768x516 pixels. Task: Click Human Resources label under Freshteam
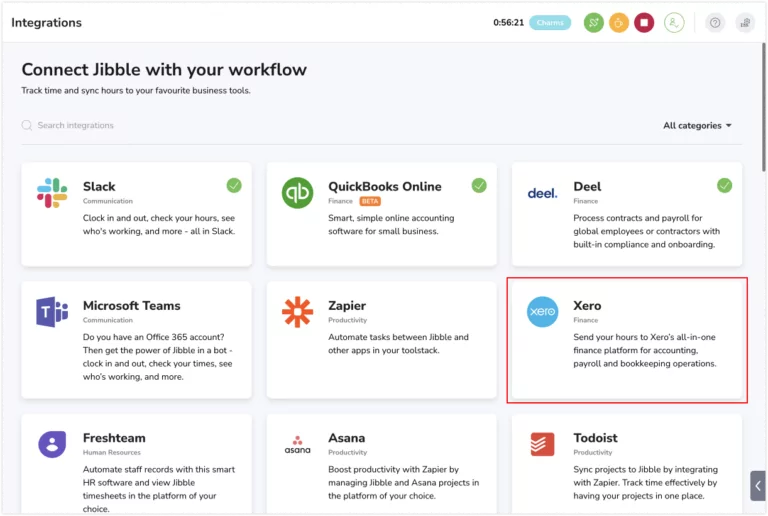[112, 452]
